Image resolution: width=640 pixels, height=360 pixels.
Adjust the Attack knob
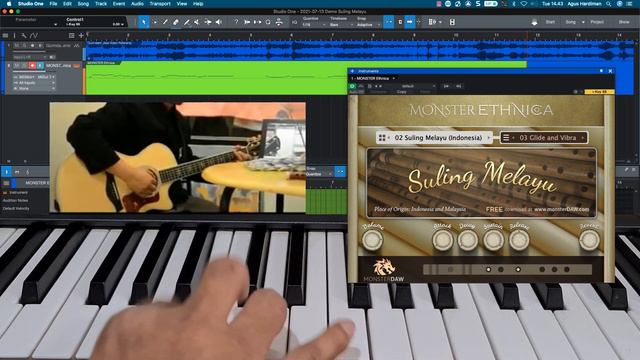(x=442, y=240)
